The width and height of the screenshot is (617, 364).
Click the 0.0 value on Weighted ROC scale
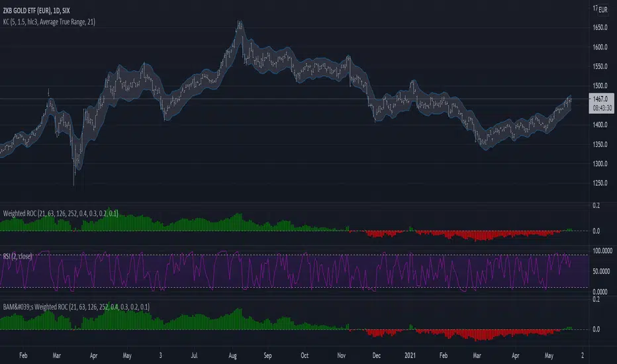click(x=596, y=231)
